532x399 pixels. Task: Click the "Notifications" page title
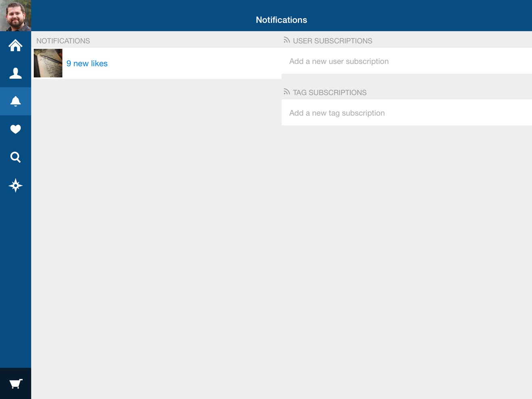click(x=281, y=20)
